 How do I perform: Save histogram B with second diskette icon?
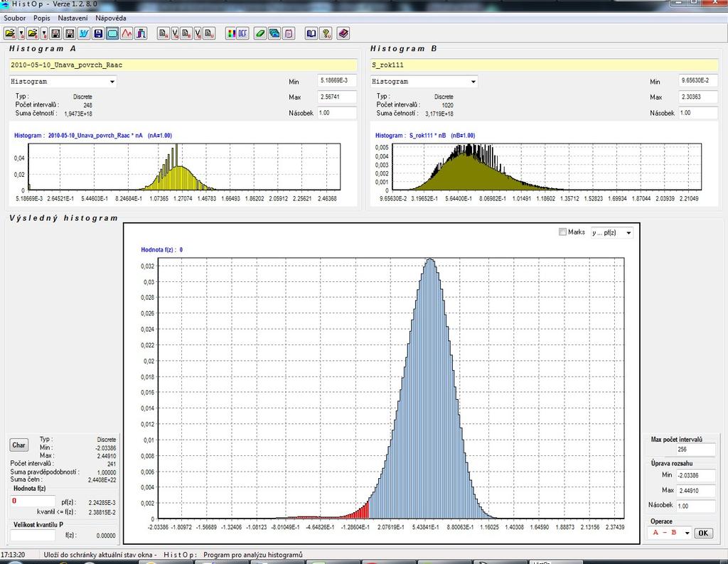70,33
